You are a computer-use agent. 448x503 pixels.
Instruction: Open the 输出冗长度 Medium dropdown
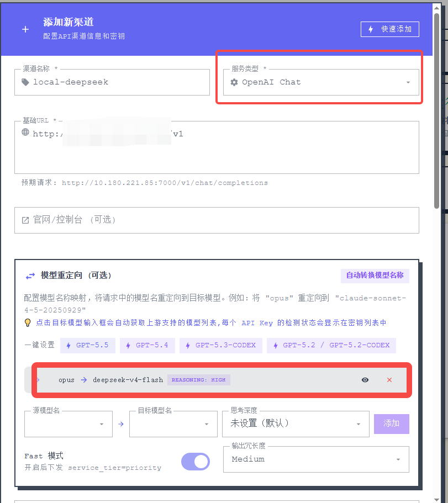tap(316, 459)
